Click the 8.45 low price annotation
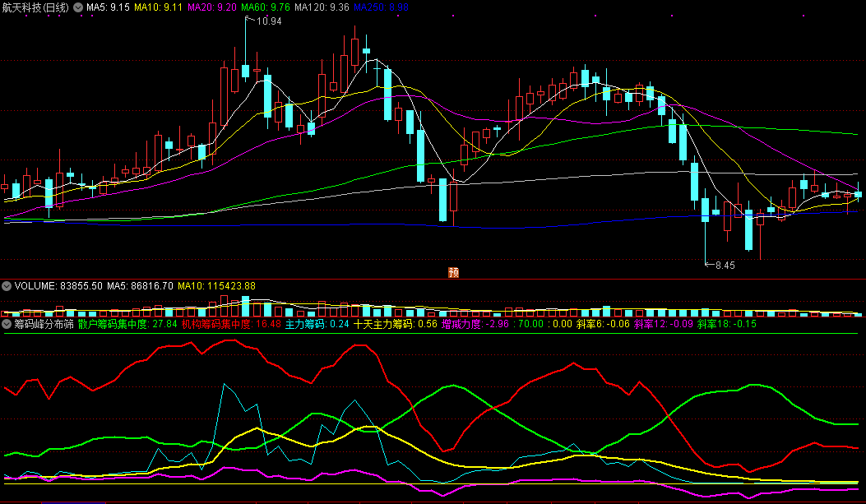This screenshot has height=504, width=866. 725,266
